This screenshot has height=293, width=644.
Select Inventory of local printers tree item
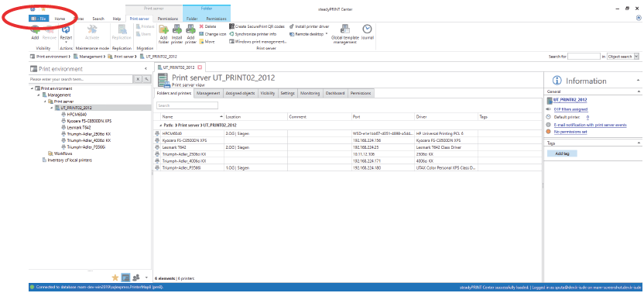70,160
